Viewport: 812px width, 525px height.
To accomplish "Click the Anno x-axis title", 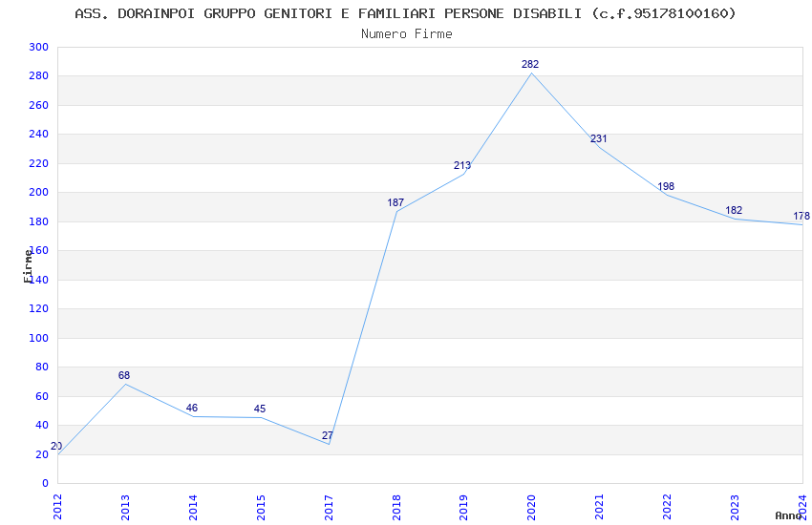I will point(788,515).
